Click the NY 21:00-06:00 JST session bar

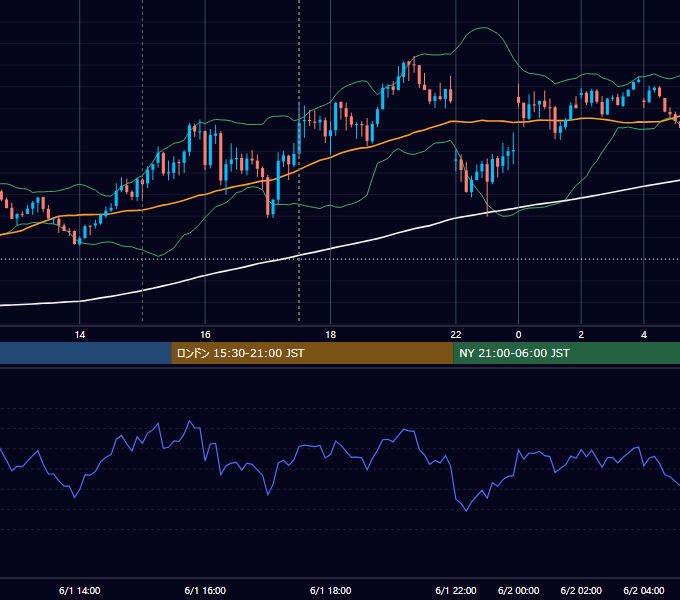[x=566, y=353]
